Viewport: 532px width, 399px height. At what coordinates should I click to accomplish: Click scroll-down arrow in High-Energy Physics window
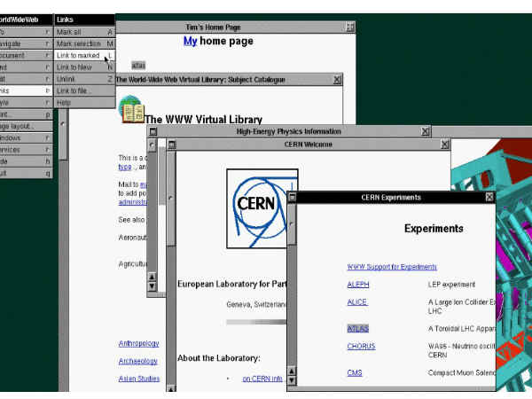[x=153, y=286]
